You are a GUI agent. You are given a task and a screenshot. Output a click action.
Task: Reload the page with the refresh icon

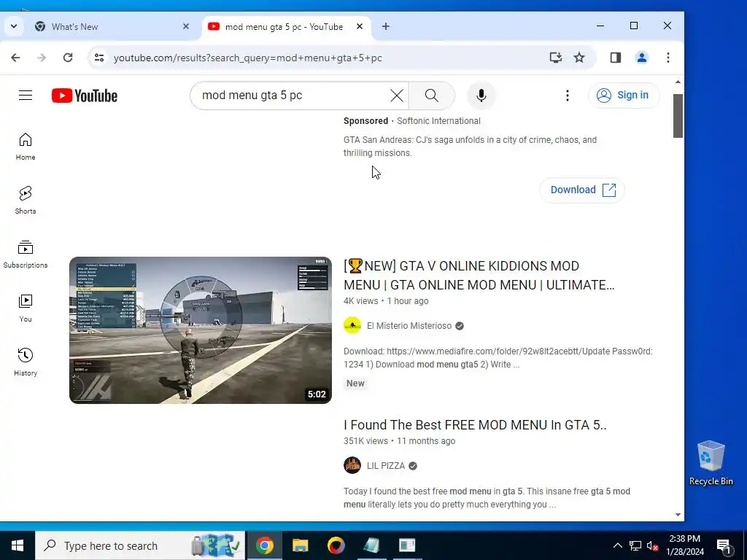click(68, 58)
